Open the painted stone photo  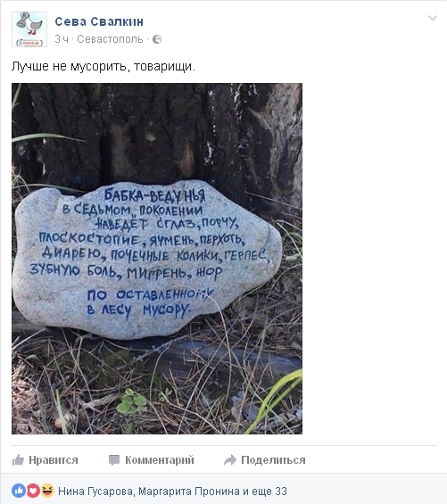(x=157, y=259)
